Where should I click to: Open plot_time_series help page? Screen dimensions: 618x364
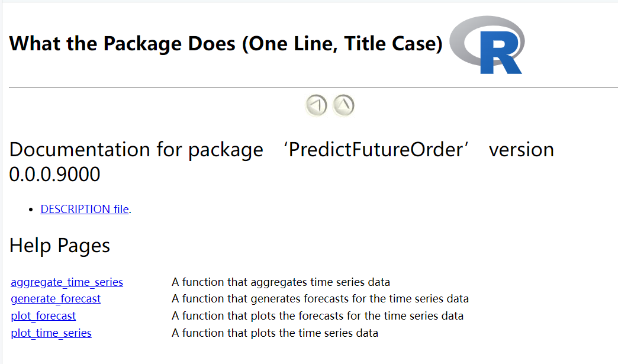click(51, 333)
